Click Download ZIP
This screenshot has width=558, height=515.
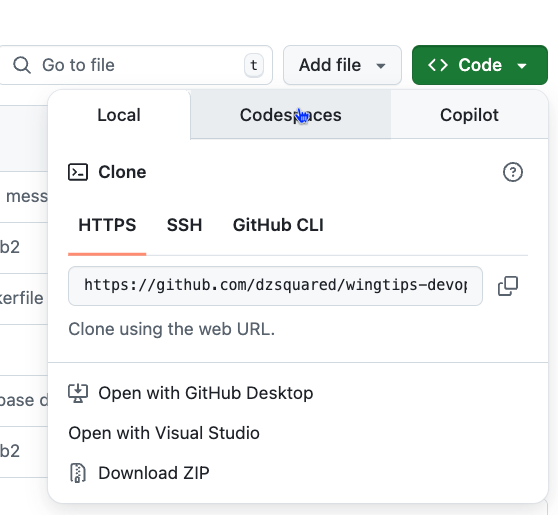[139, 473]
